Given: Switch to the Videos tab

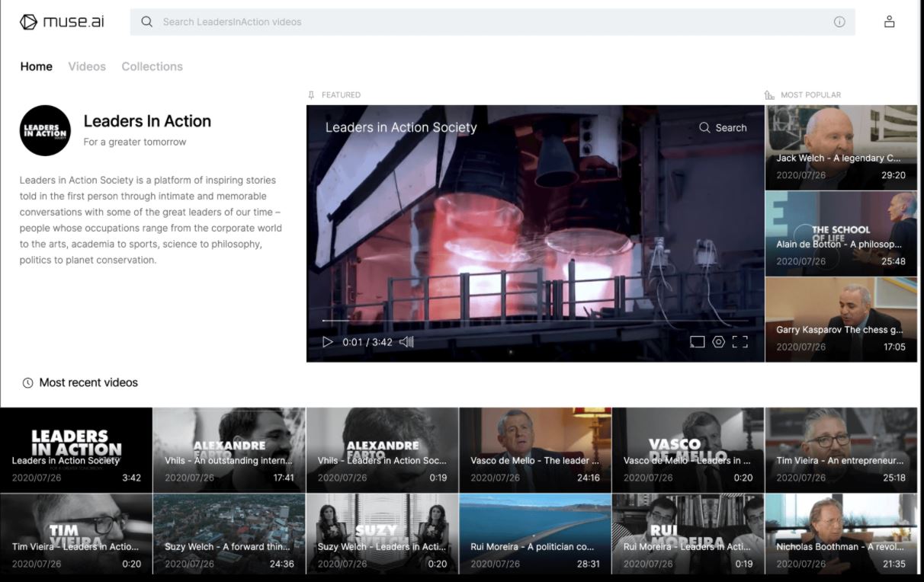Looking at the screenshot, I should 87,66.
